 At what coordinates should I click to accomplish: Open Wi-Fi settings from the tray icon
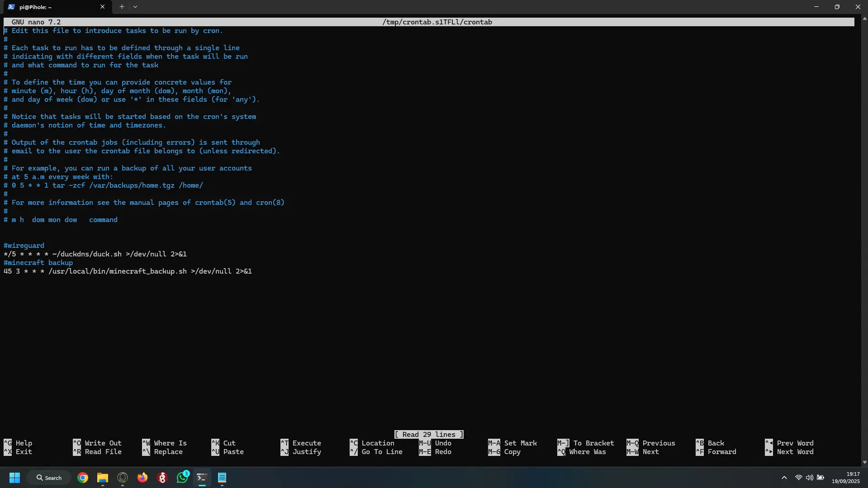797,478
